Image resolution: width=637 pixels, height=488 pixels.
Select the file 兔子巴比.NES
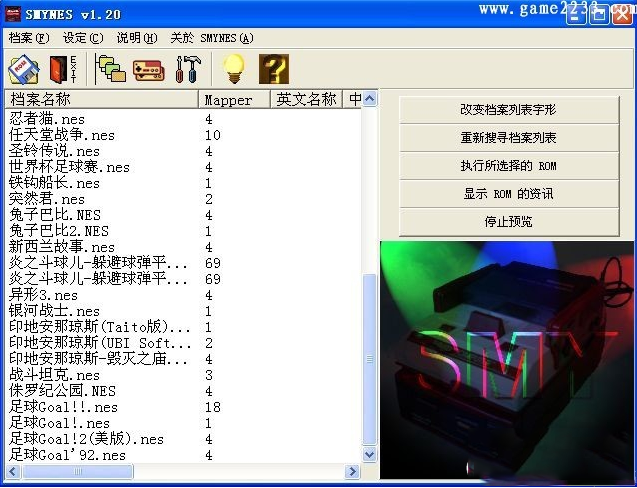[x=55, y=215]
